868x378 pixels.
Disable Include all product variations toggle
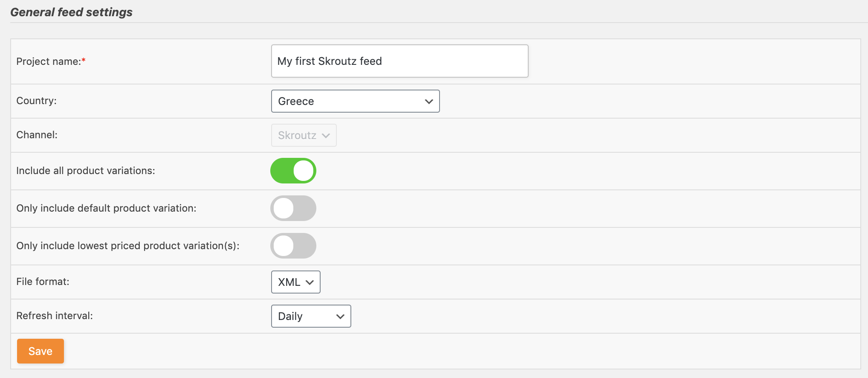[293, 171]
